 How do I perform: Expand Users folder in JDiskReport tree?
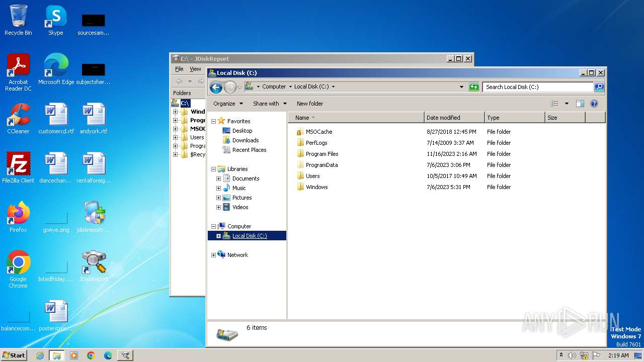click(x=175, y=137)
